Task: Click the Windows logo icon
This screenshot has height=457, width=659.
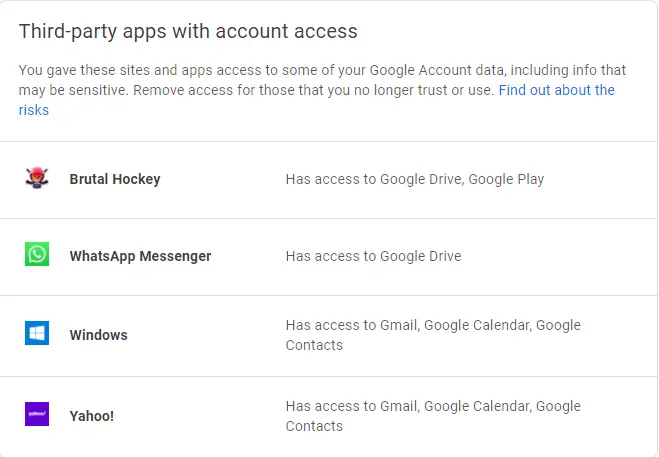Action: tap(37, 333)
